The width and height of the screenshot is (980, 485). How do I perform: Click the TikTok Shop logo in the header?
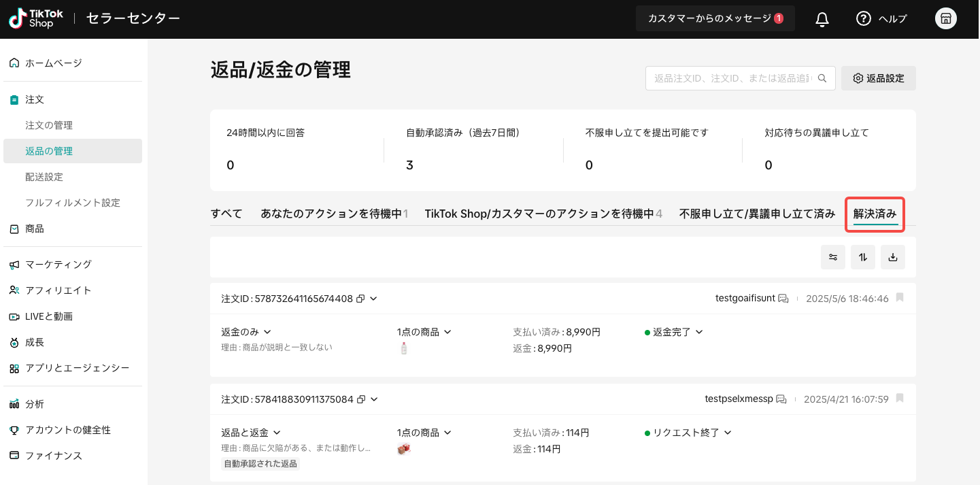click(x=35, y=18)
